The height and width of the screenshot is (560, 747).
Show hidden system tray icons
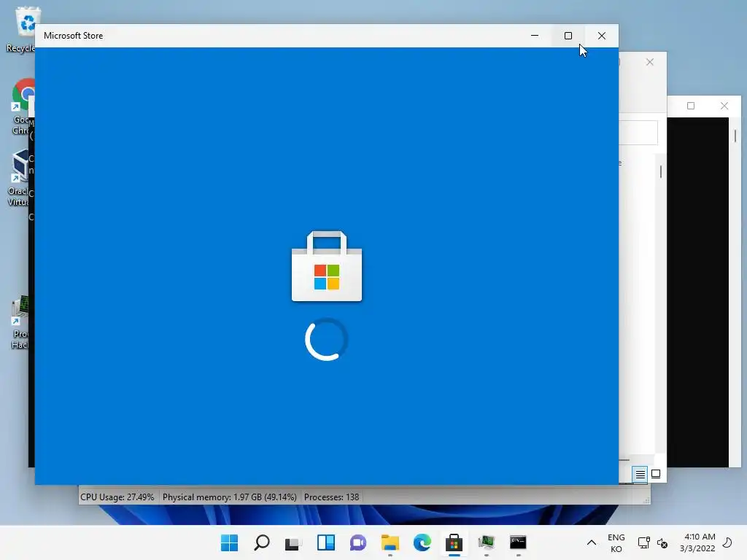pos(591,542)
